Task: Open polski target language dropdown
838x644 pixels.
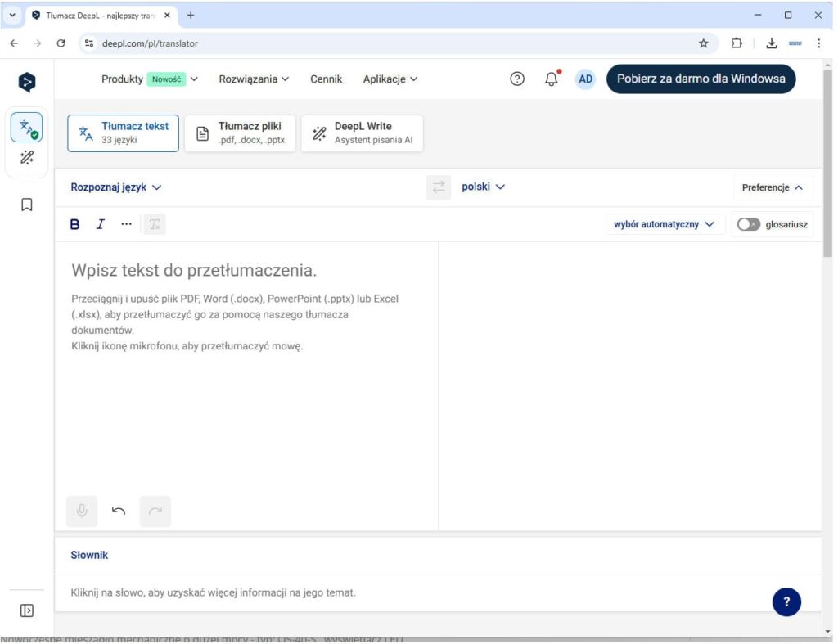Action: pyautogui.click(x=483, y=187)
